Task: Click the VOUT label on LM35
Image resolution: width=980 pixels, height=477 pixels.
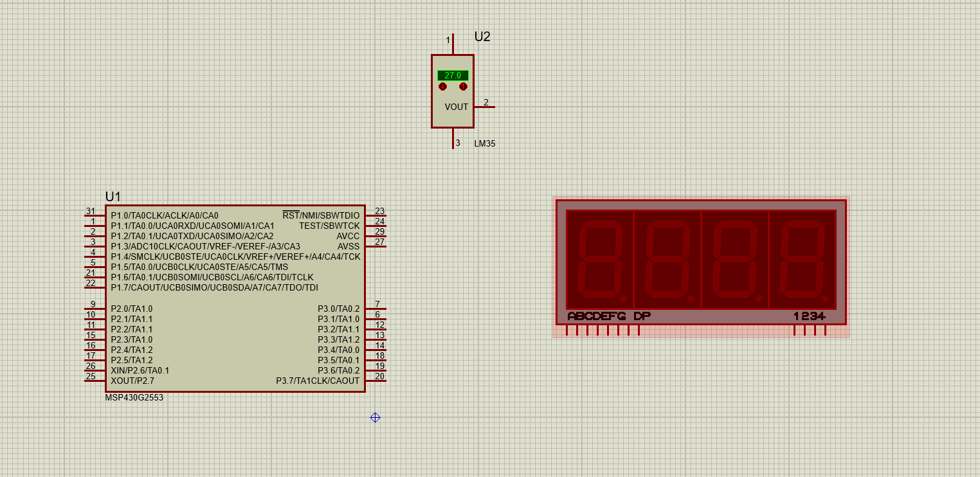Action: 457,107
